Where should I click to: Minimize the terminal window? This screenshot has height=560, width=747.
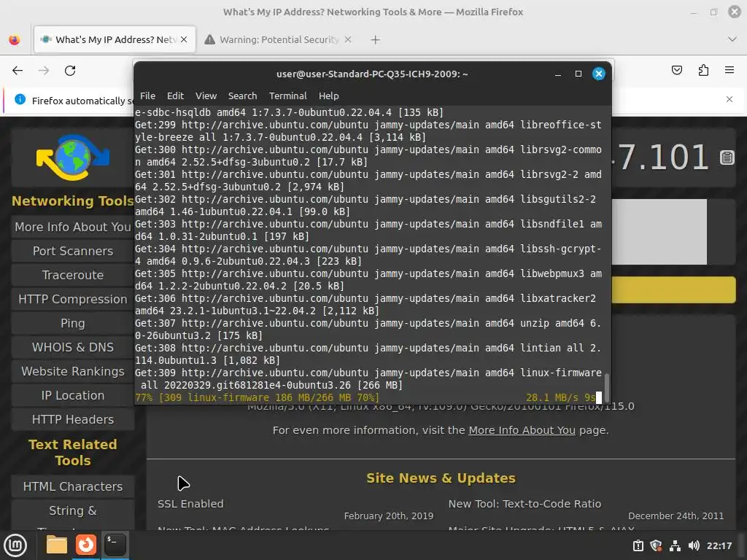(558, 74)
